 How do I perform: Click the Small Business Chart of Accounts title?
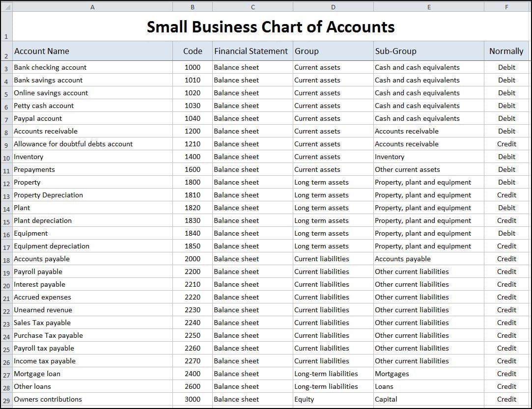point(270,27)
